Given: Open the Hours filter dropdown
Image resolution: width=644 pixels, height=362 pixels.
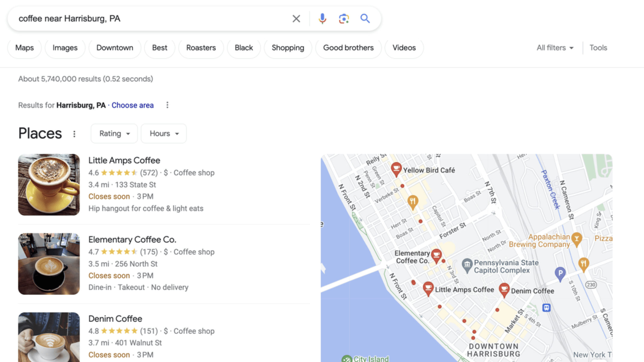Looking at the screenshot, I should (164, 134).
